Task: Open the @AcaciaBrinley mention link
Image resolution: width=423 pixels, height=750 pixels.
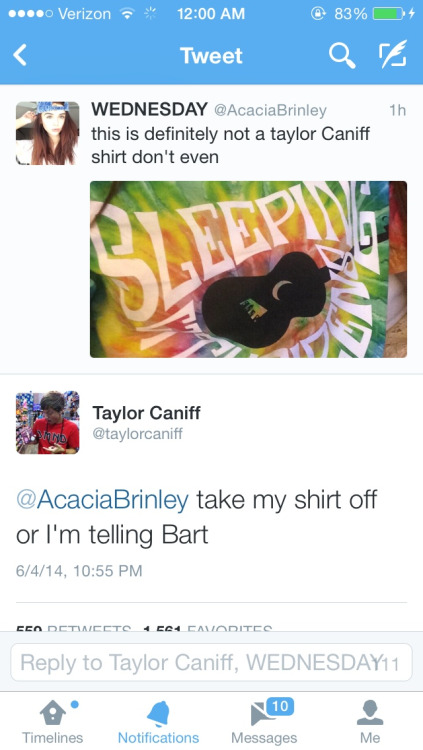Action: click(102, 500)
